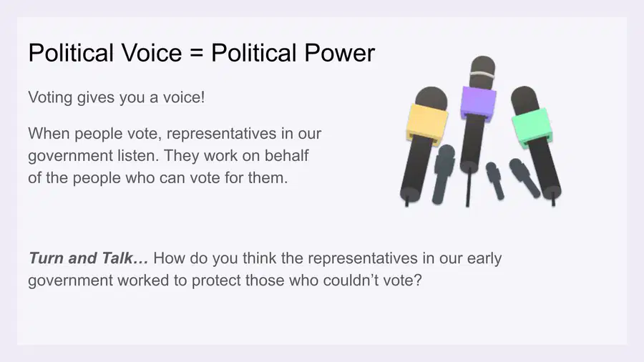The width and height of the screenshot is (644, 362).
Task: Select the words "Political Voice" in the title
Action: (x=104, y=53)
